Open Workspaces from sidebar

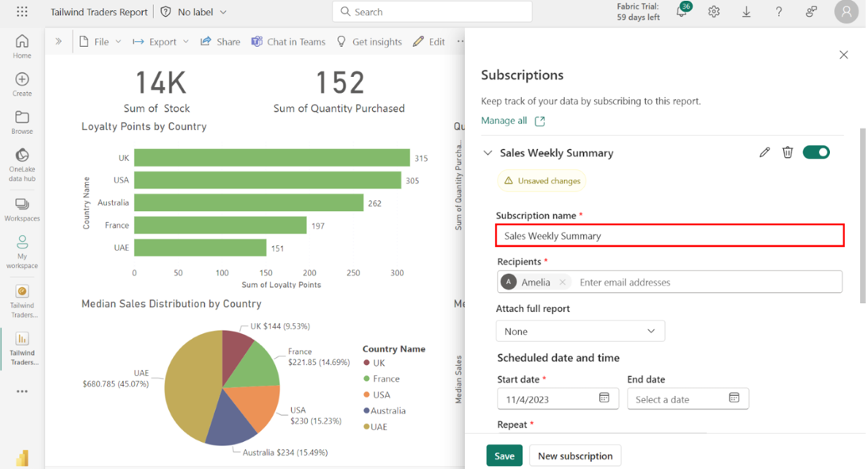click(x=22, y=210)
